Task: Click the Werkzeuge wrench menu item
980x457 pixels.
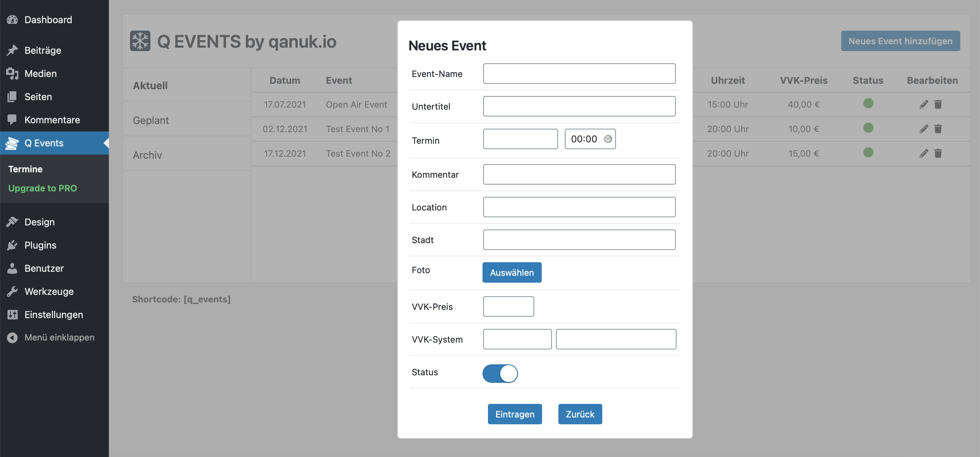Action: coord(49,291)
